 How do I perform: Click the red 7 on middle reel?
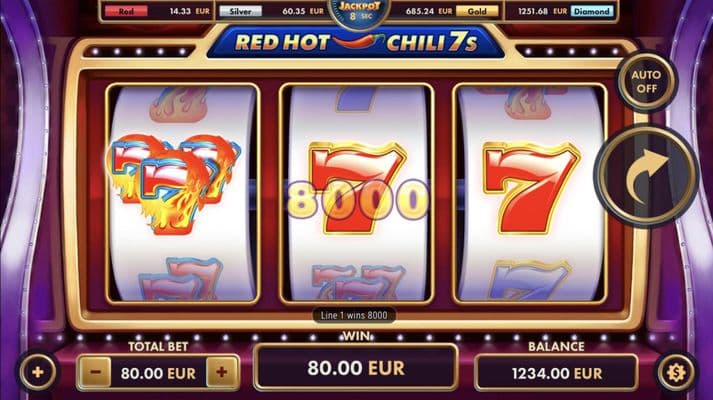[357, 188]
